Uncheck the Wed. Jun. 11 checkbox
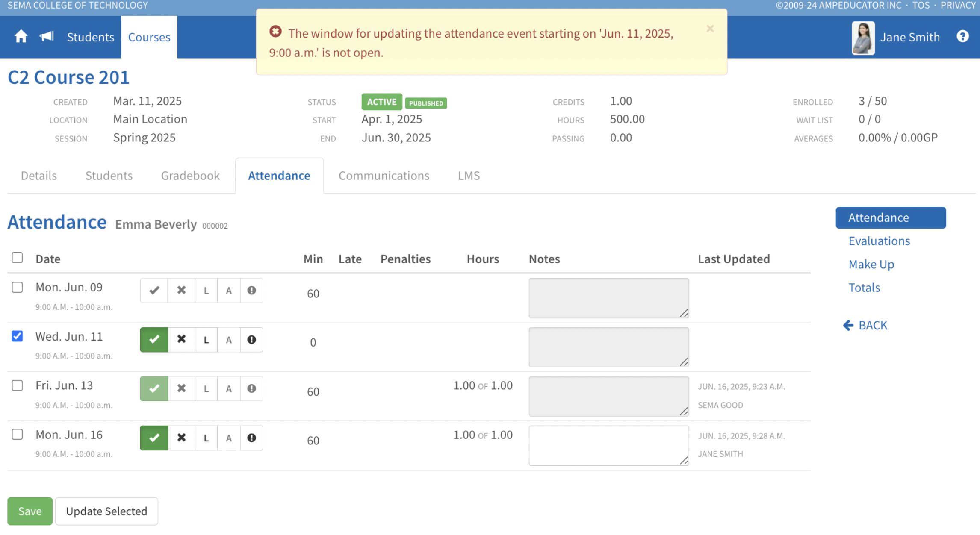The height and width of the screenshot is (535, 980). pos(17,336)
